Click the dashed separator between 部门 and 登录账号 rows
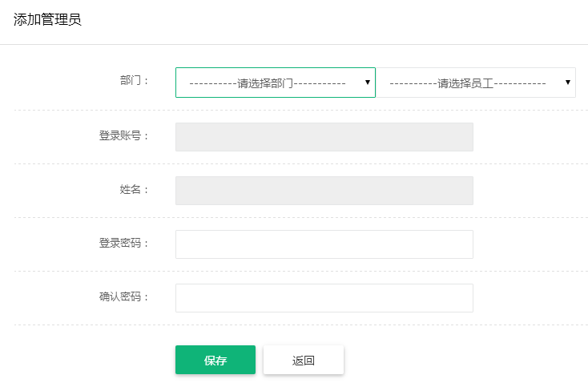This screenshot has width=588, height=387. pyautogui.click(x=301, y=111)
